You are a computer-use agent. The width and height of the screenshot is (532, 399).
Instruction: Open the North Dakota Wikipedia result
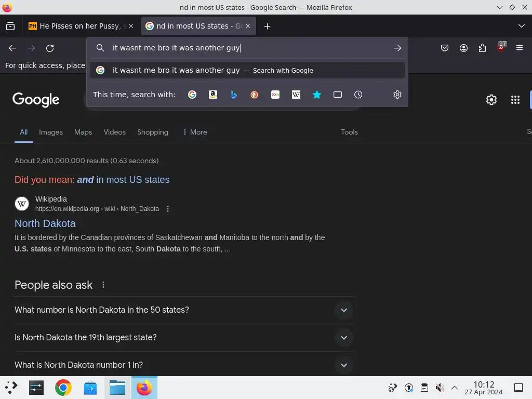point(45,223)
